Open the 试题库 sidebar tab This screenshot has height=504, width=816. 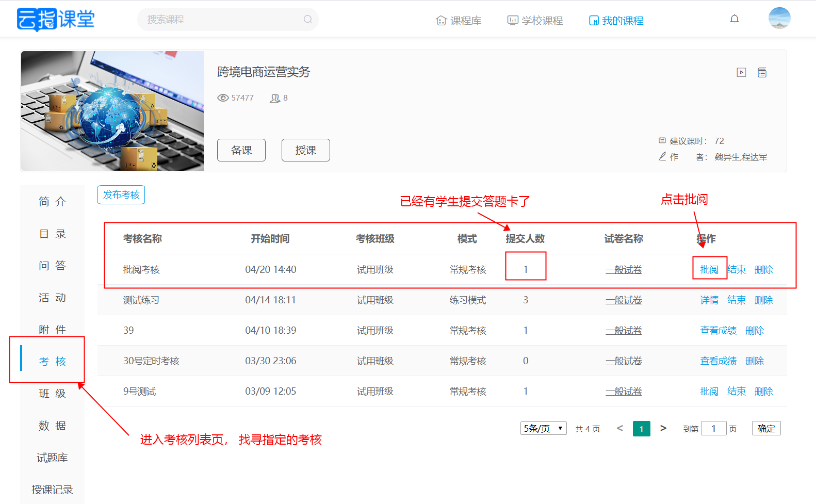pos(52,458)
